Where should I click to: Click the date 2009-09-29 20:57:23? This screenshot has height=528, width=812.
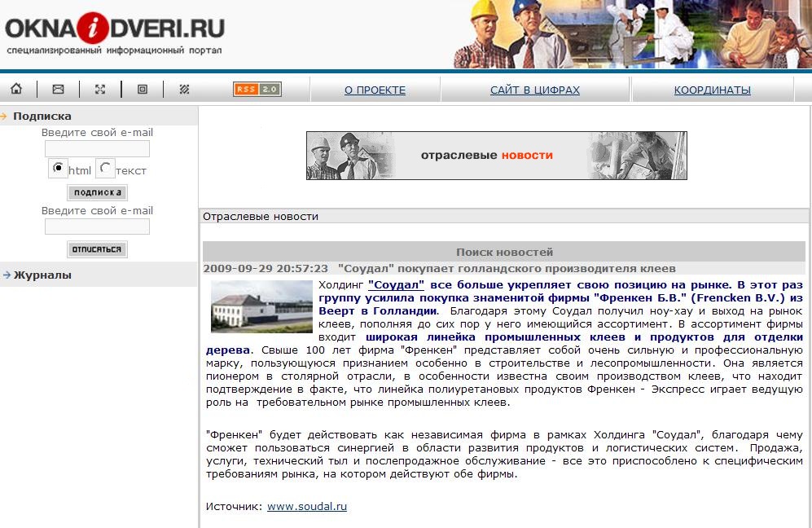coord(266,268)
